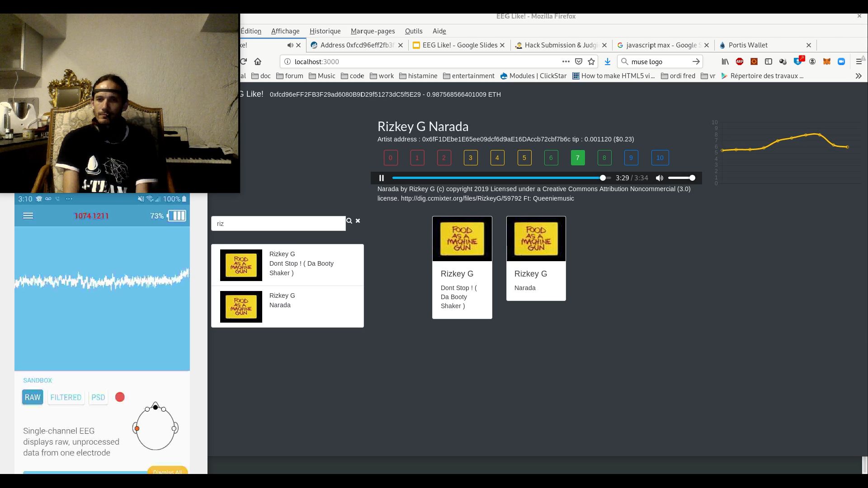The height and width of the screenshot is (488, 868).
Task: Save page to Pocket
Action: (579, 61)
